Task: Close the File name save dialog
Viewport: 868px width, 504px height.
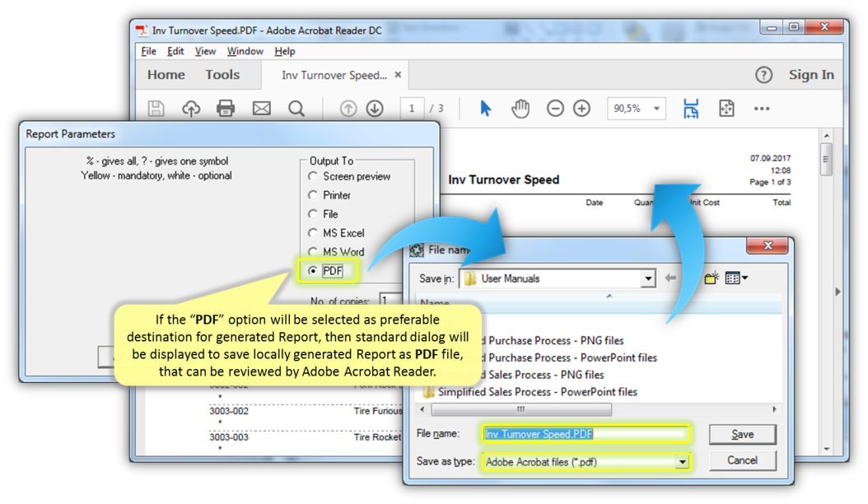Action: point(768,245)
